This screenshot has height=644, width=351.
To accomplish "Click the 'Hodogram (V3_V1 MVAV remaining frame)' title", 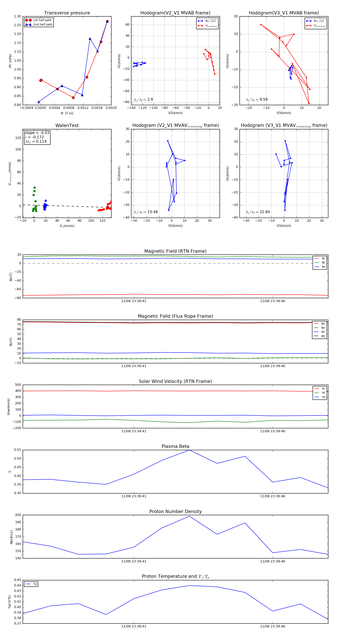I will tap(284, 125).
